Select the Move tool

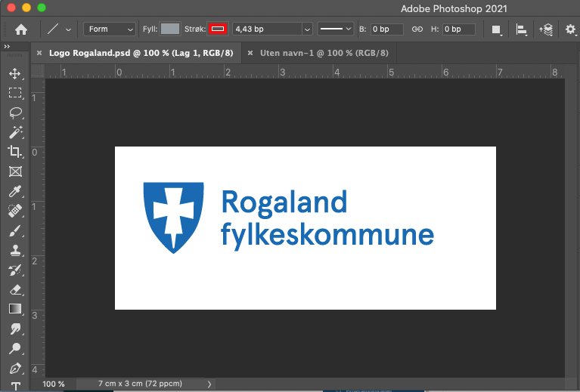click(x=15, y=73)
